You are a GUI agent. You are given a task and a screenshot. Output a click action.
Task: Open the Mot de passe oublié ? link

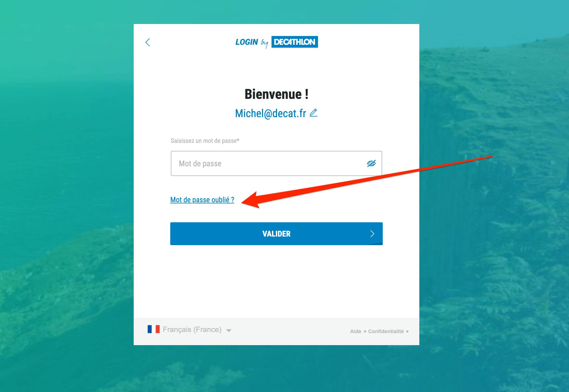[202, 200]
